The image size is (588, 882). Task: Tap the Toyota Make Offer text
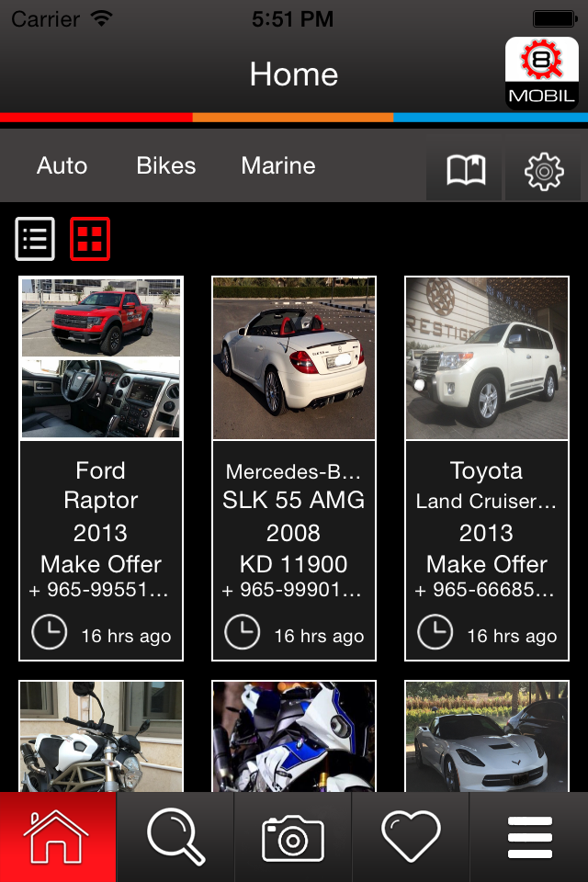point(487,564)
